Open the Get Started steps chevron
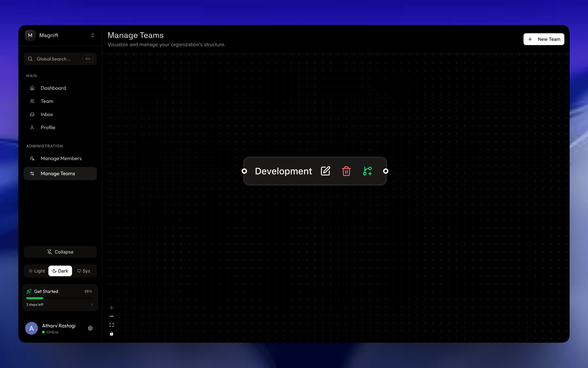This screenshot has height=368, width=588. [x=92, y=304]
